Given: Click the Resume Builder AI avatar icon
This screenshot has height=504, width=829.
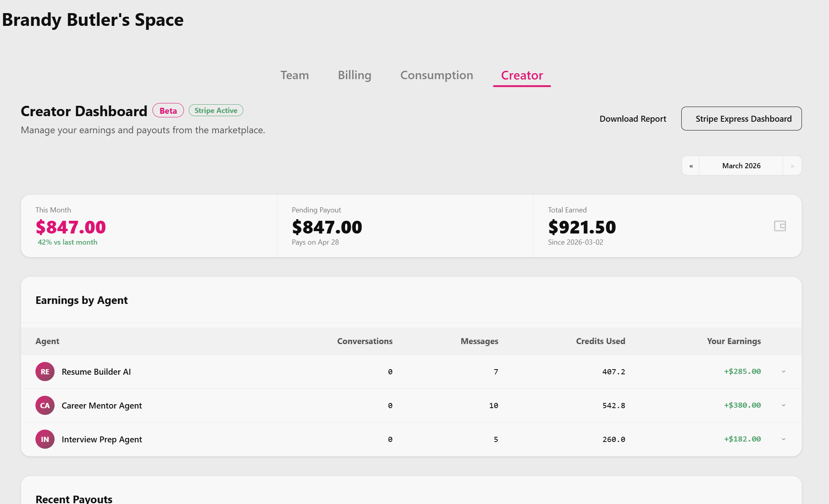Looking at the screenshot, I should tap(45, 372).
